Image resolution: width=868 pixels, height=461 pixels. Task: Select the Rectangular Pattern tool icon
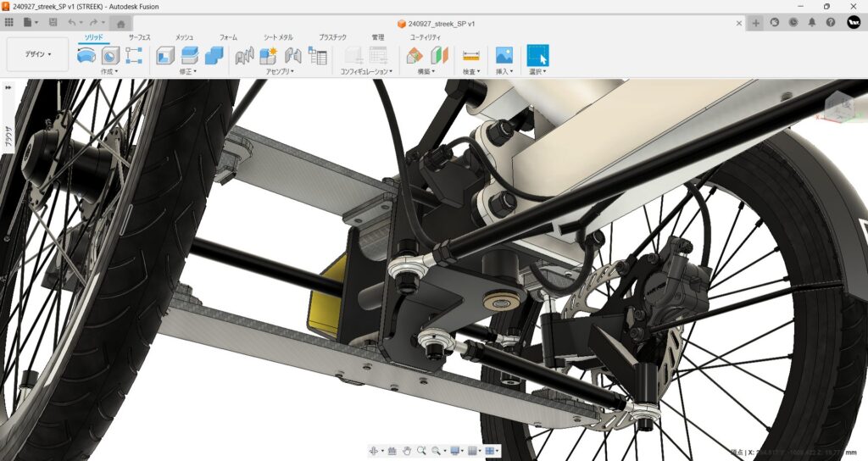pyautogui.click(x=134, y=55)
